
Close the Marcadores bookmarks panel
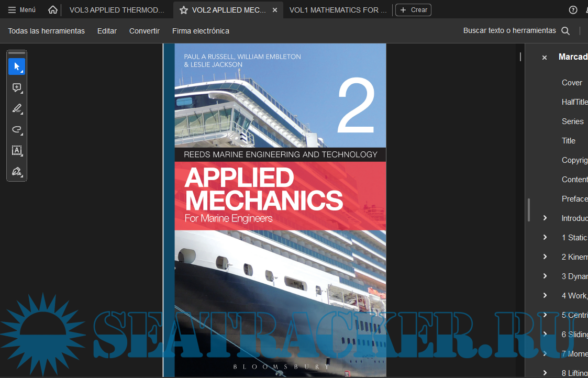tap(545, 58)
